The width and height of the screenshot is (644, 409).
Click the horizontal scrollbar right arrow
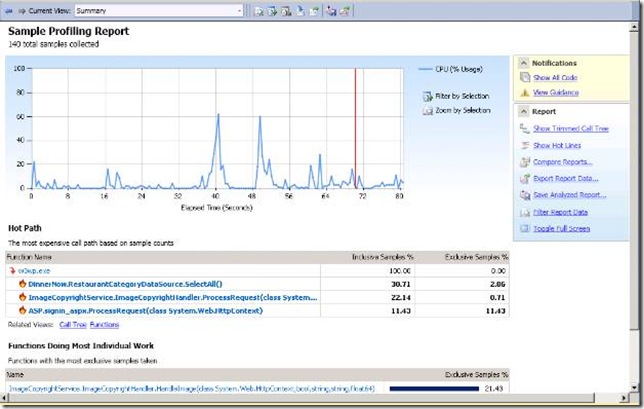[624, 397]
